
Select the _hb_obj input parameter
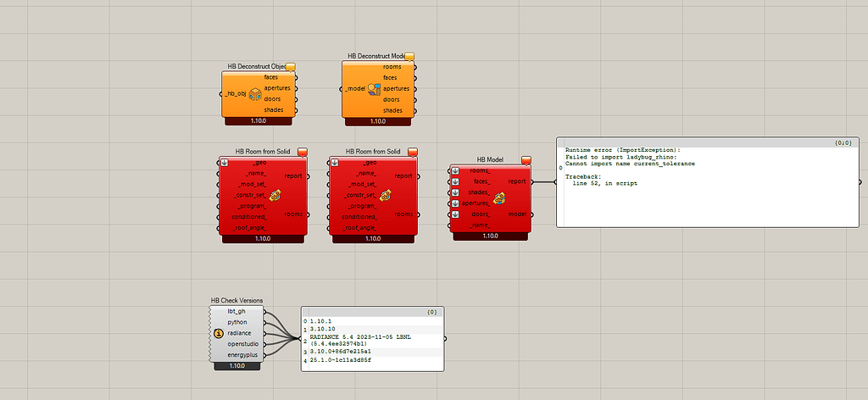tap(236, 94)
